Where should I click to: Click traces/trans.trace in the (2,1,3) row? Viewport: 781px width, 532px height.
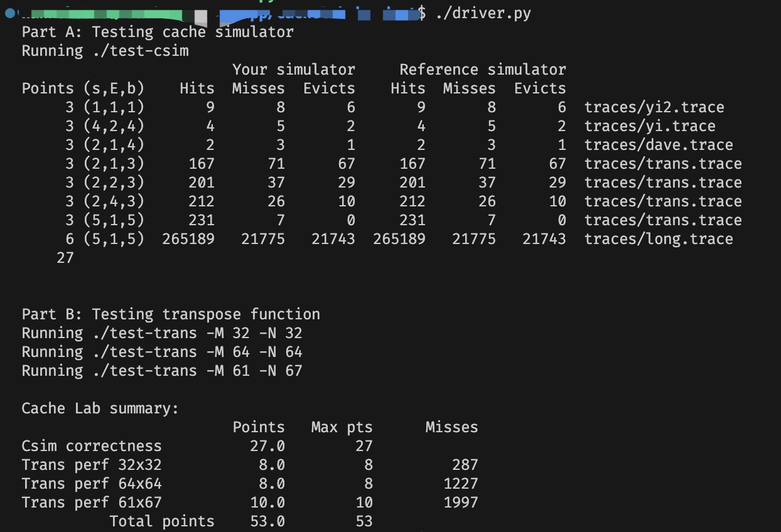tap(662, 164)
